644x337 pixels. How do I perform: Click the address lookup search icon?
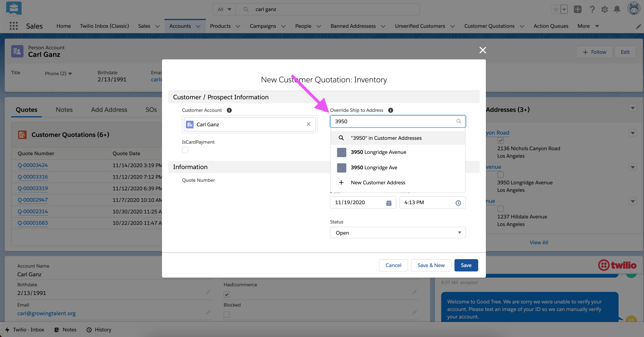(x=459, y=121)
